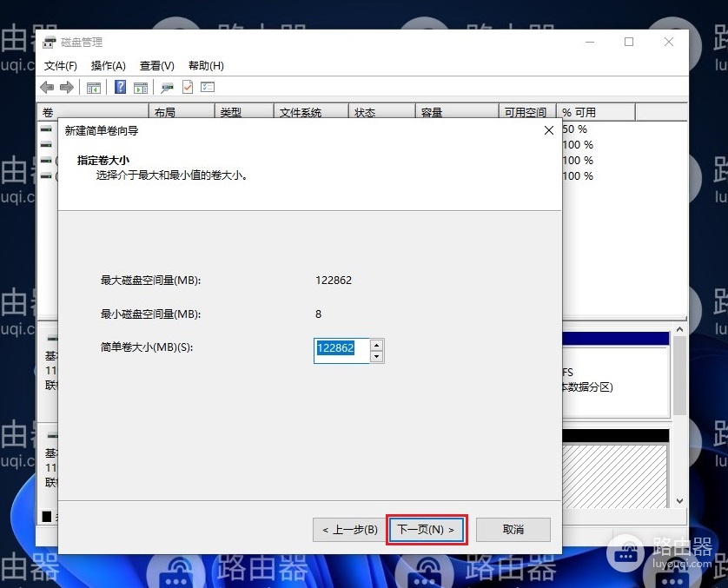Click the 指定卷大小 heading
This screenshot has width=728, height=588.
(103, 161)
